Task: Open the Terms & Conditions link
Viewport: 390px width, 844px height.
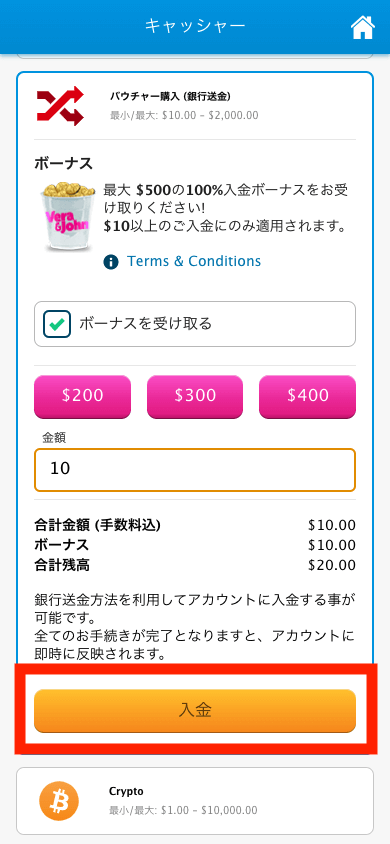Action: (194, 262)
